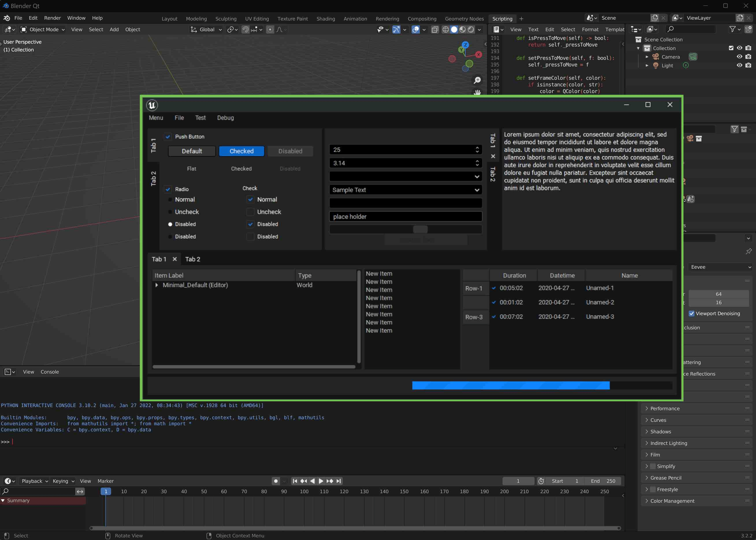Toggle Viewport Denoising checkbox in render panel

point(692,314)
